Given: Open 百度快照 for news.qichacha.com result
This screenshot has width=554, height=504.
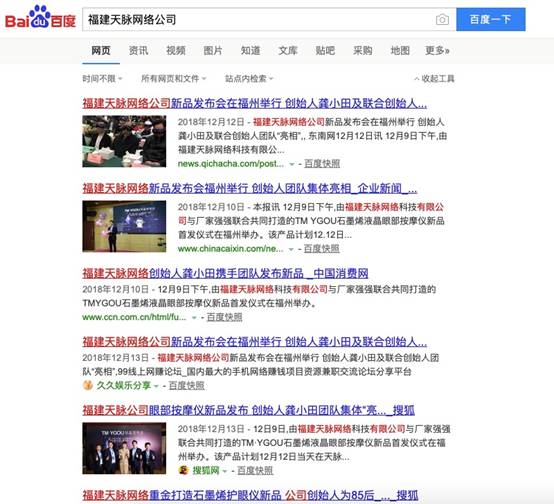Looking at the screenshot, I should [322, 164].
